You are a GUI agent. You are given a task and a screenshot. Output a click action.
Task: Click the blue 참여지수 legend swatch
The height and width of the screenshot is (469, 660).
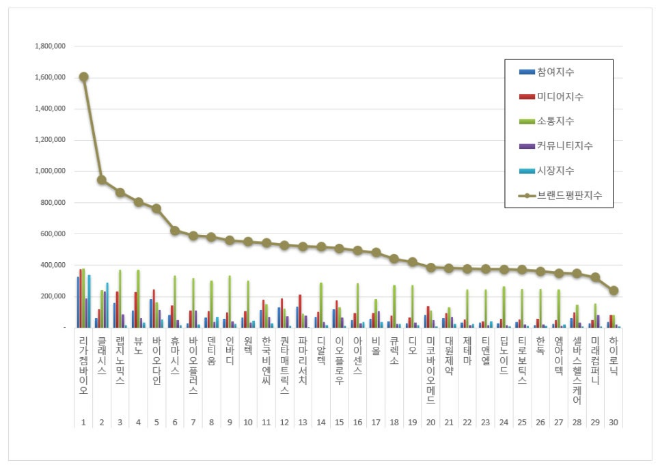pos(522,72)
